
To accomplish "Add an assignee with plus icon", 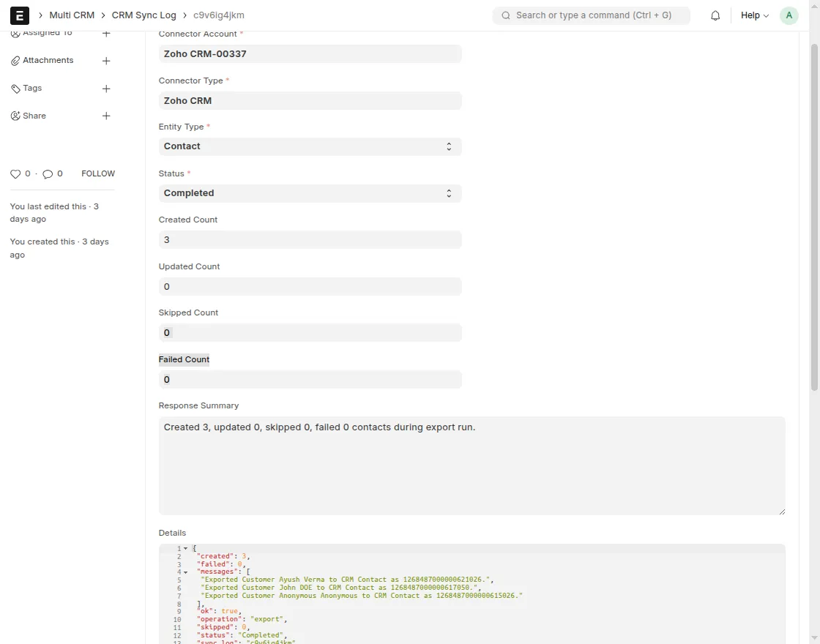I will [106, 34].
